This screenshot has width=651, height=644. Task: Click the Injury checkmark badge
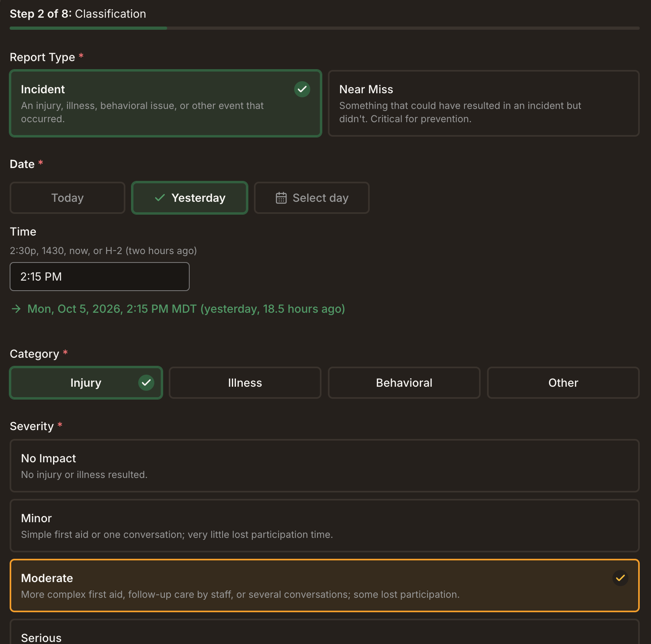[x=146, y=383]
